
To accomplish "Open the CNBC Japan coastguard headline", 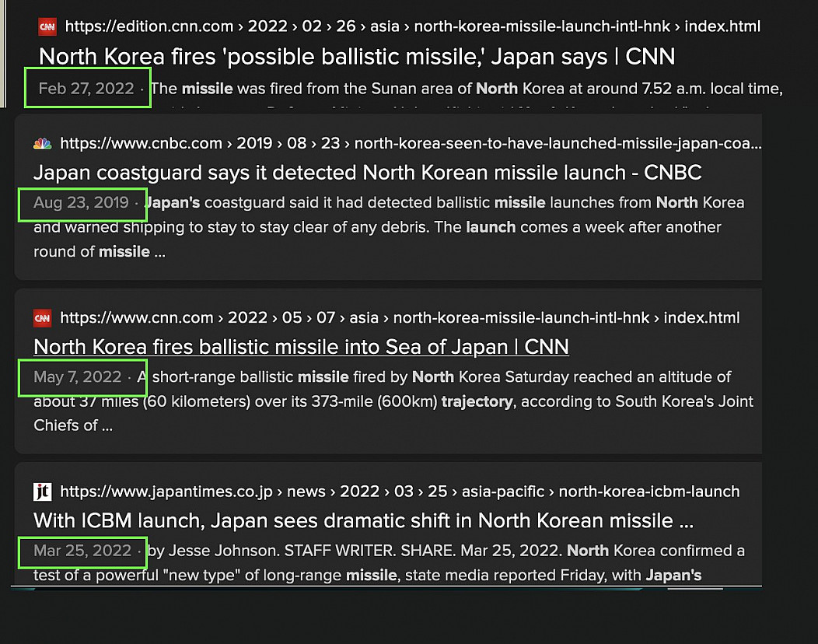I will tap(368, 173).
